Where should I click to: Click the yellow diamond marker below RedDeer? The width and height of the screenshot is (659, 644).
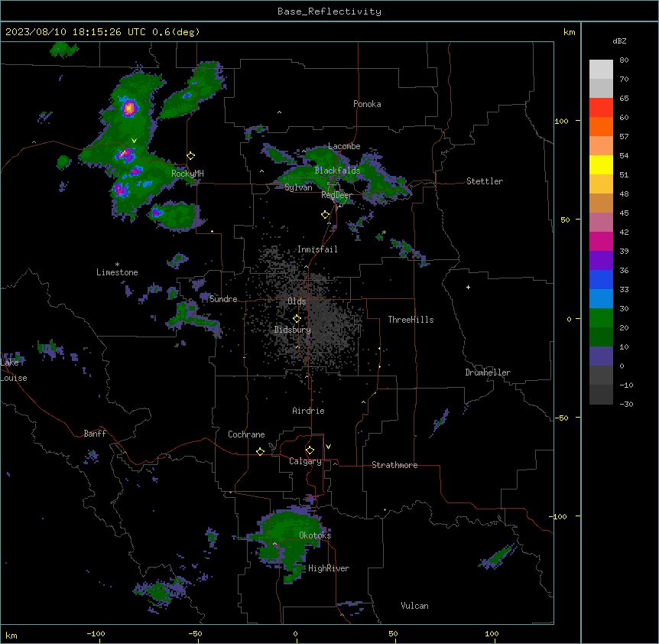point(326,215)
